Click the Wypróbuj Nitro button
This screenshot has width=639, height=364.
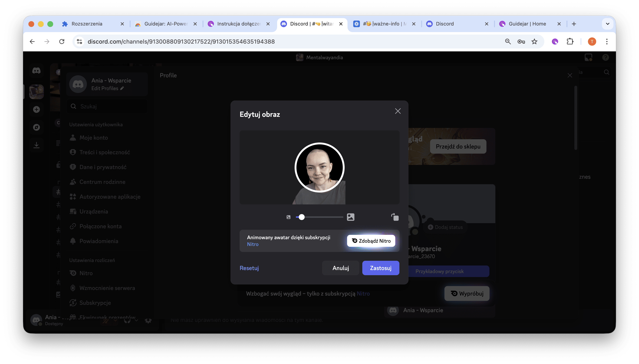point(467,293)
